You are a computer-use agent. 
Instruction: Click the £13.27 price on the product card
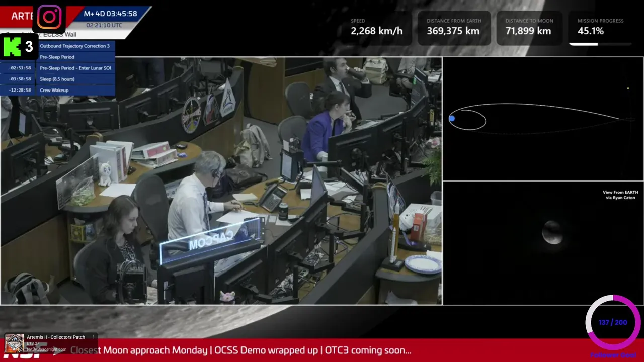[x=33, y=344]
